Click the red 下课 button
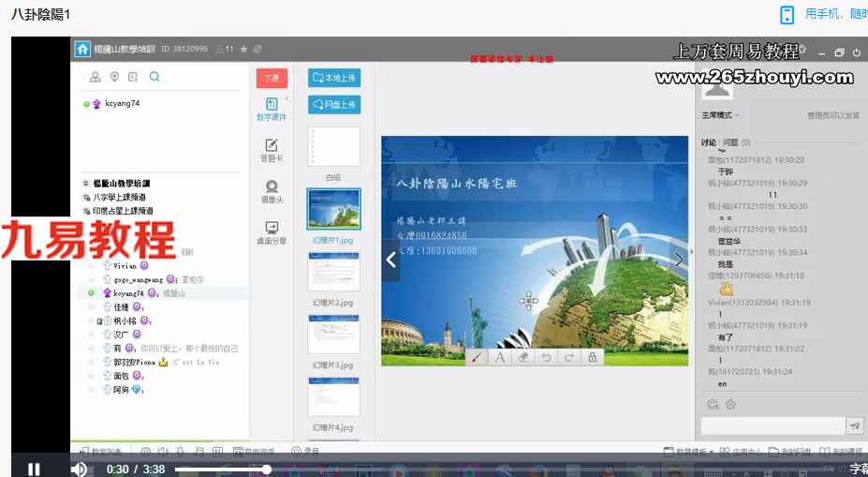 coord(272,78)
